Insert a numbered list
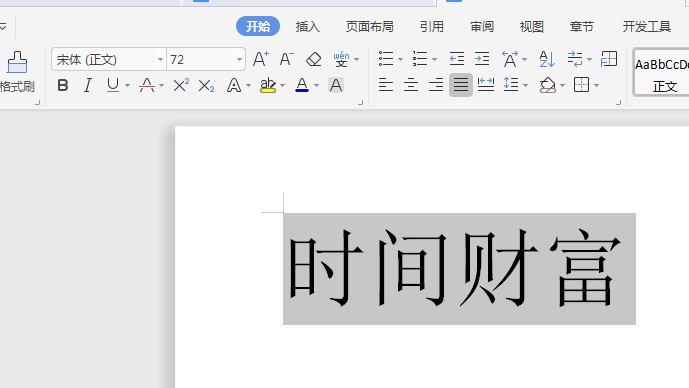 click(x=420, y=59)
